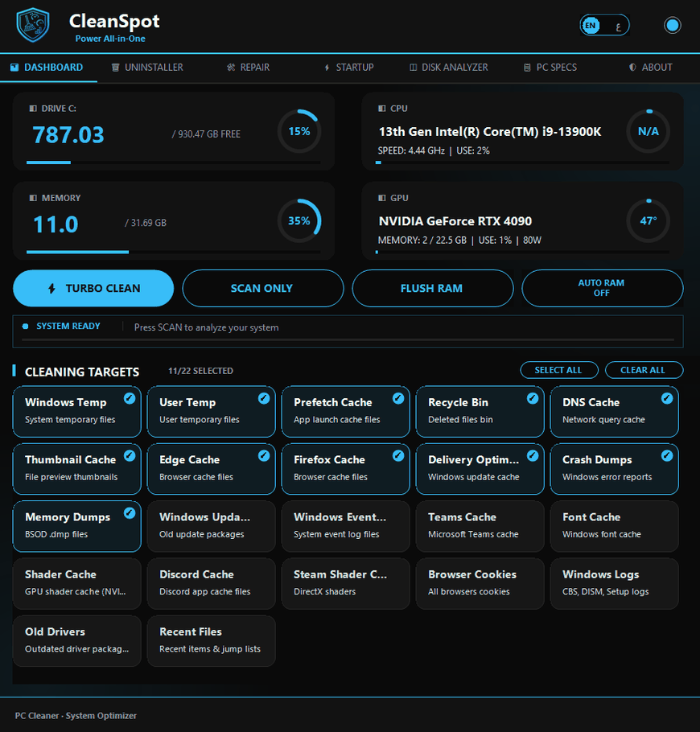Deselect the Firefox Cache target
The width and height of the screenshot is (700, 732).
click(x=345, y=469)
